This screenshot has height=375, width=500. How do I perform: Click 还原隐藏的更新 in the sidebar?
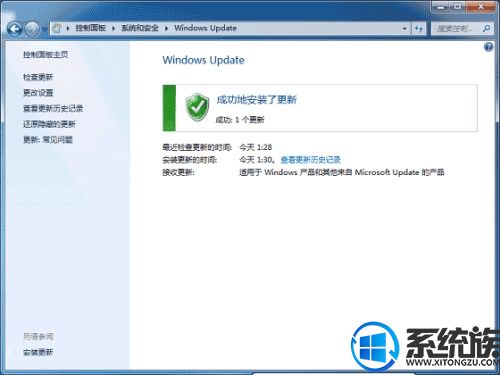coord(49,124)
